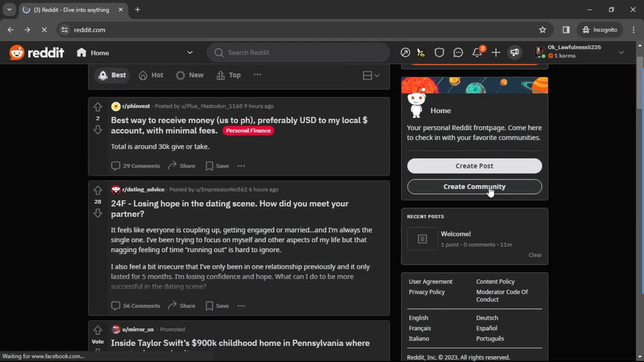This screenshot has height=362, width=644.
Task: Open u/mirror_us profile link
Action: point(138,329)
